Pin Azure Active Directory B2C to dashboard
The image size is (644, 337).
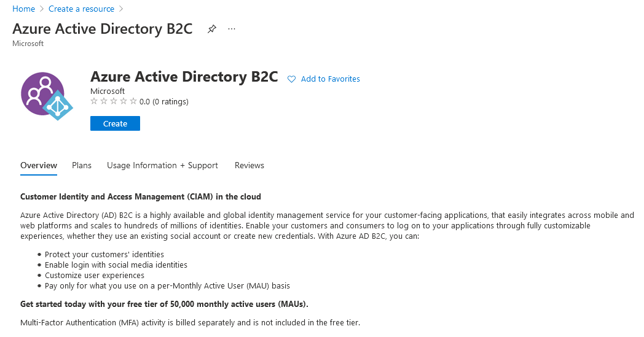click(212, 29)
